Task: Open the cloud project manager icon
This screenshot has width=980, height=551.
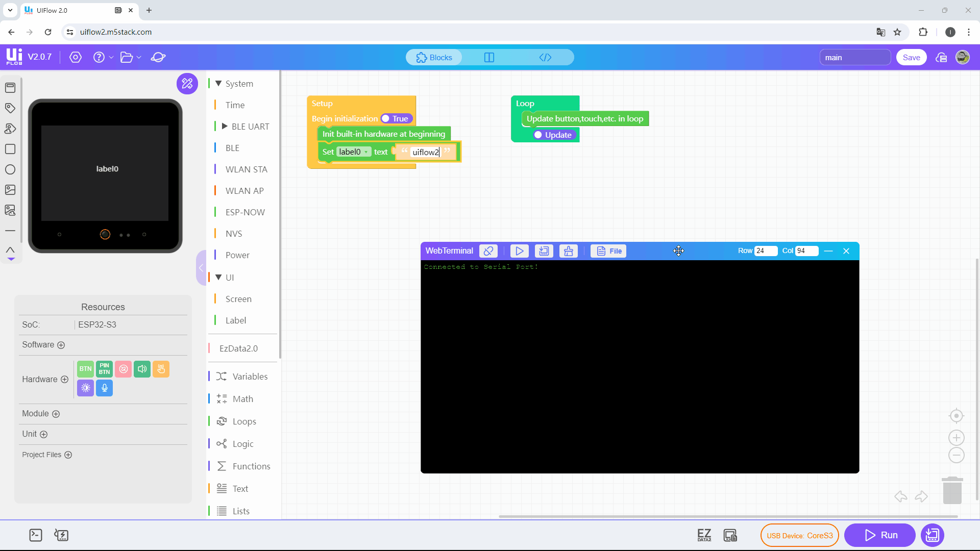Action: pyautogui.click(x=941, y=57)
